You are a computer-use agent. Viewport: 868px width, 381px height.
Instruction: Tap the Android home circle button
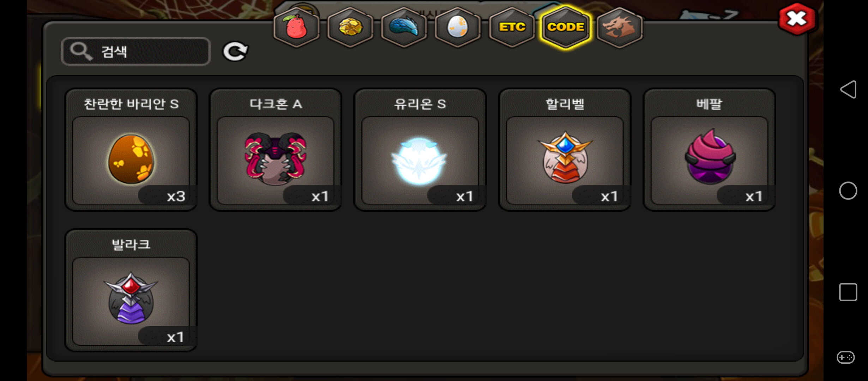pyautogui.click(x=848, y=191)
